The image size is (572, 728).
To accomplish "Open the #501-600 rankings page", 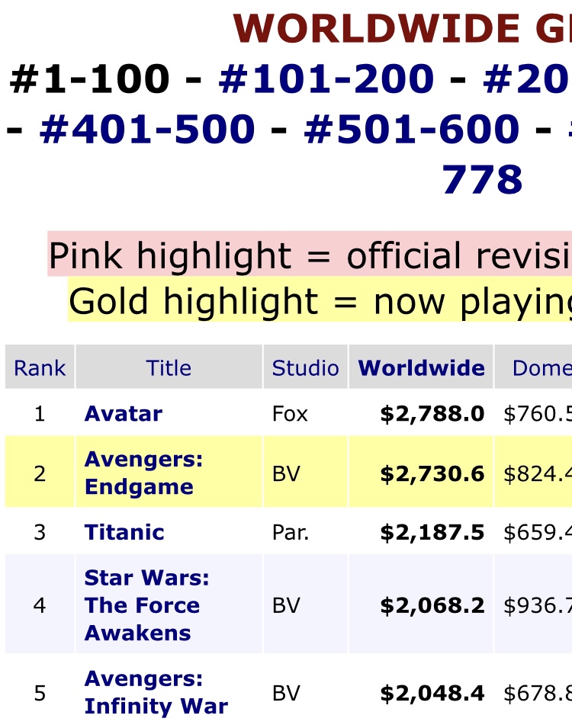I will pos(412,129).
